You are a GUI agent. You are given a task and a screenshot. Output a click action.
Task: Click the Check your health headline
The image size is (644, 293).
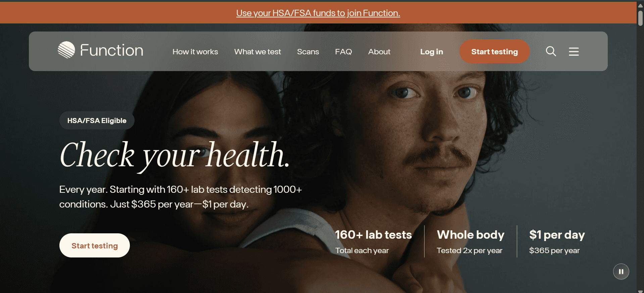coord(175,156)
